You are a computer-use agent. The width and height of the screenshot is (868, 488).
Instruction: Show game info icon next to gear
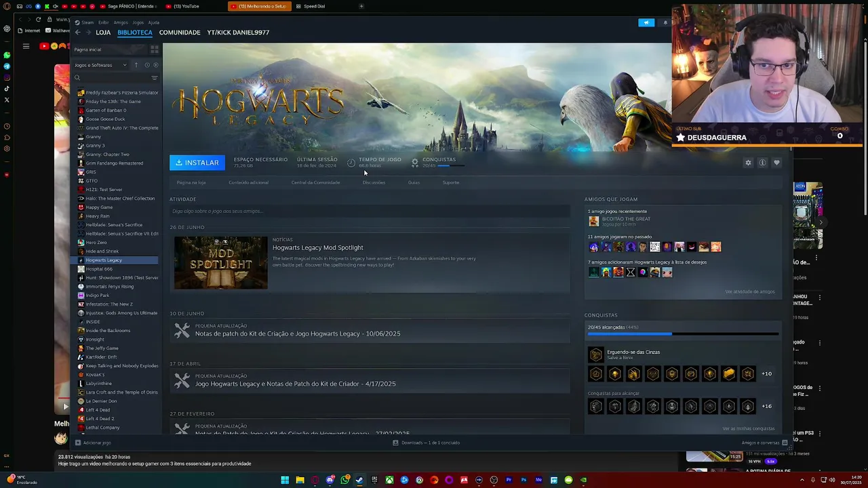tap(762, 163)
